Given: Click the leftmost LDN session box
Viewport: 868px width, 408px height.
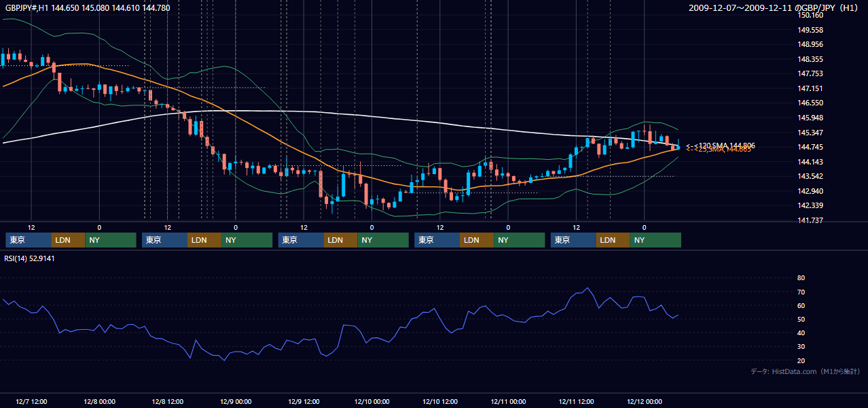Looking at the screenshot, I should click(69, 240).
